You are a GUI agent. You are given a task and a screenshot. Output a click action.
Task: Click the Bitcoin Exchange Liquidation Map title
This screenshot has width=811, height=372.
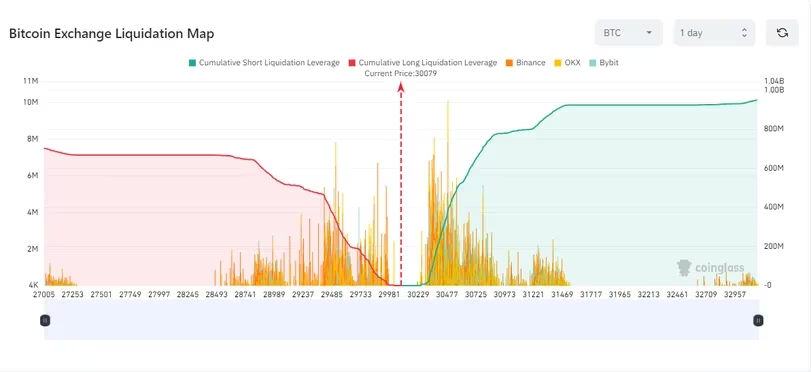click(x=112, y=34)
